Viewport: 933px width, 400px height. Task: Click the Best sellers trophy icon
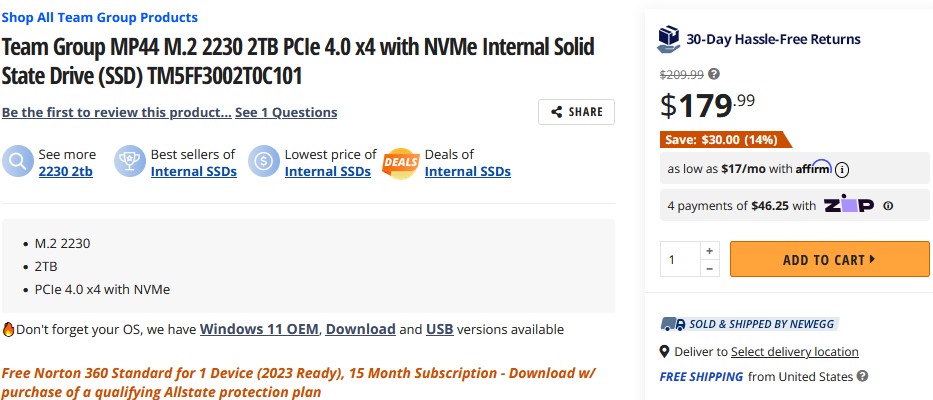pyautogui.click(x=130, y=162)
